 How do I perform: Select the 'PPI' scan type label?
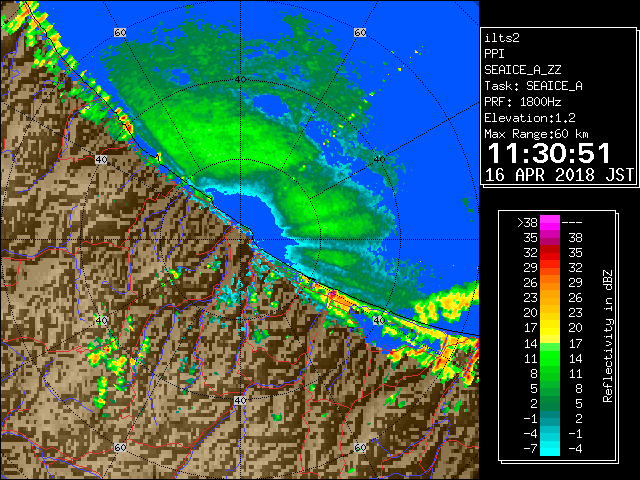tap(494, 54)
